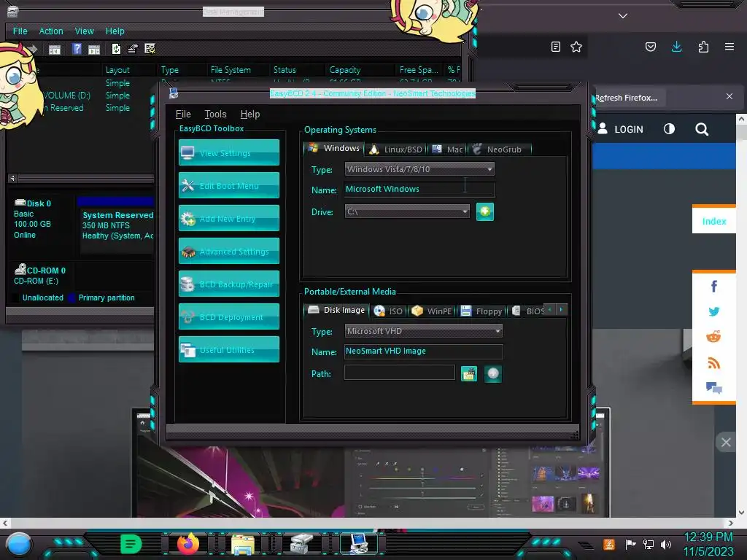
Task: Open Disk Management Help menu
Action: (115, 31)
